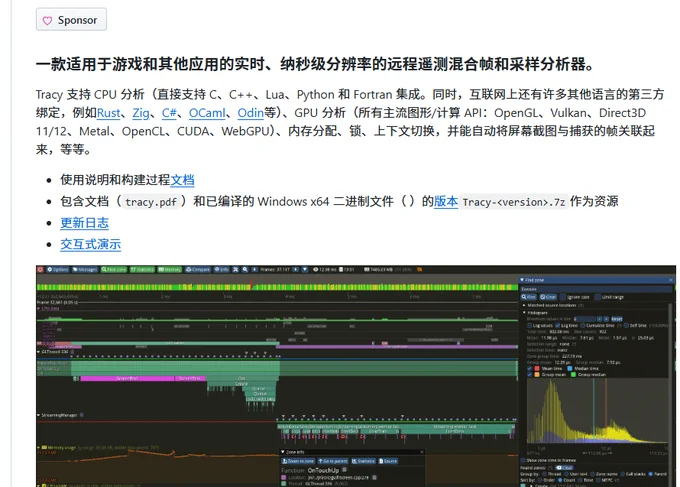Screen dimensions: 680x487
Task: Click Zoom to zone in Zone info
Action: pos(298,461)
